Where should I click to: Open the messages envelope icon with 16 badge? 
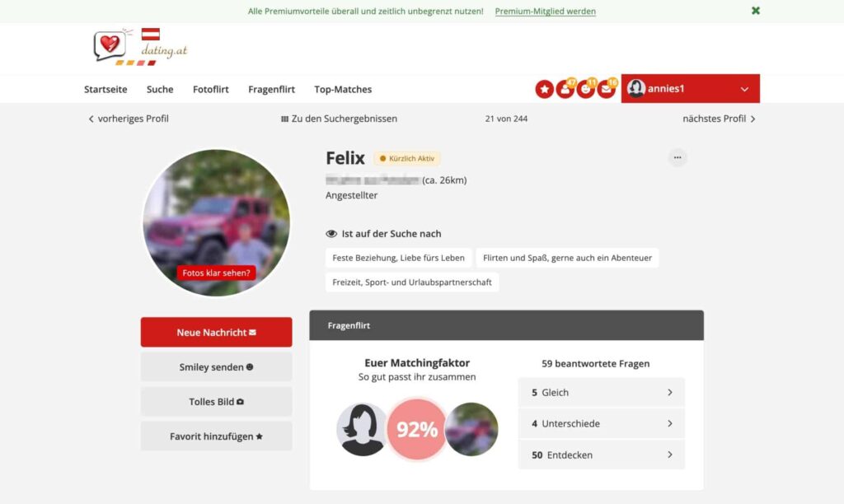606,89
